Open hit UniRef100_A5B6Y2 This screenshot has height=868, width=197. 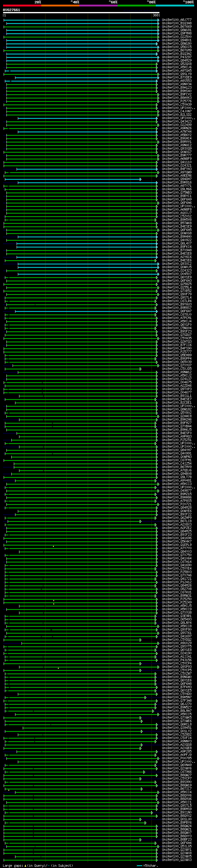coord(176,135)
